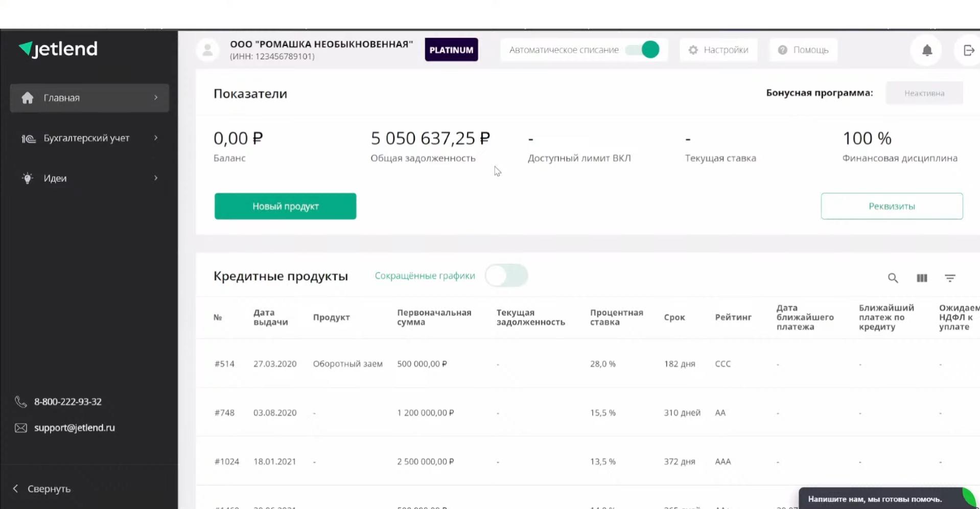Open the user avatar profile icon
This screenshot has height=509, width=980.
tap(207, 50)
